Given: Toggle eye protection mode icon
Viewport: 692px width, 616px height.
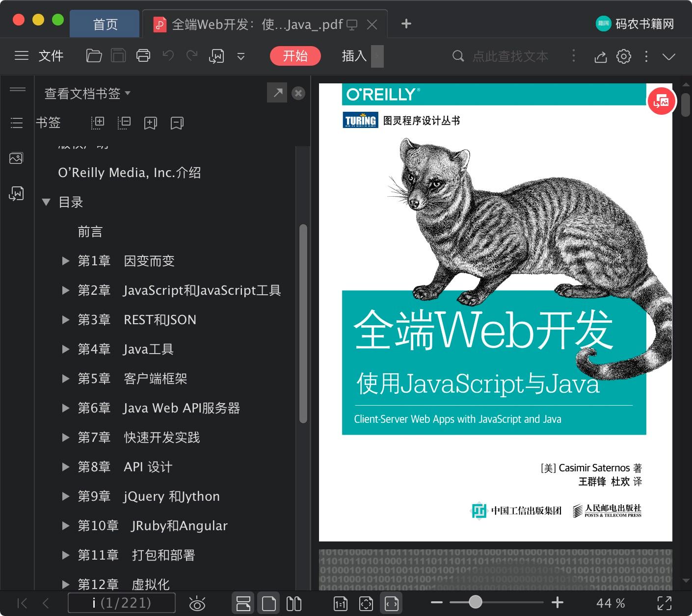Looking at the screenshot, I should (197, 603).
